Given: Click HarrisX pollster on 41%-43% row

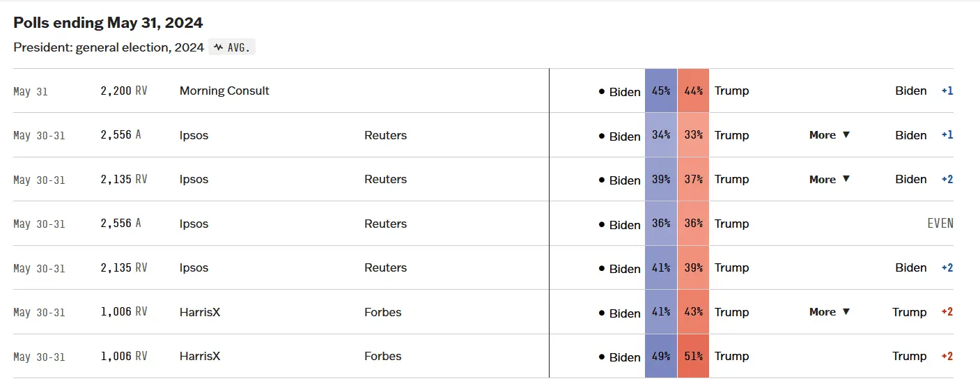Looking at the screenshot, I should point(199,312).
